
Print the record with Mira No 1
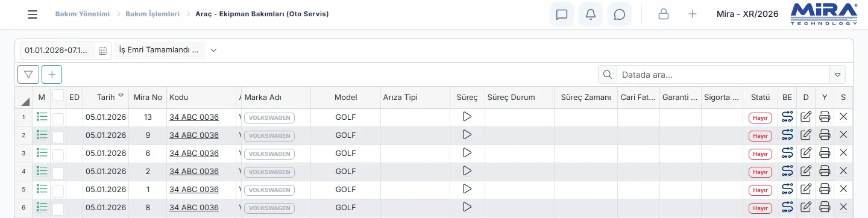(825, 189)
